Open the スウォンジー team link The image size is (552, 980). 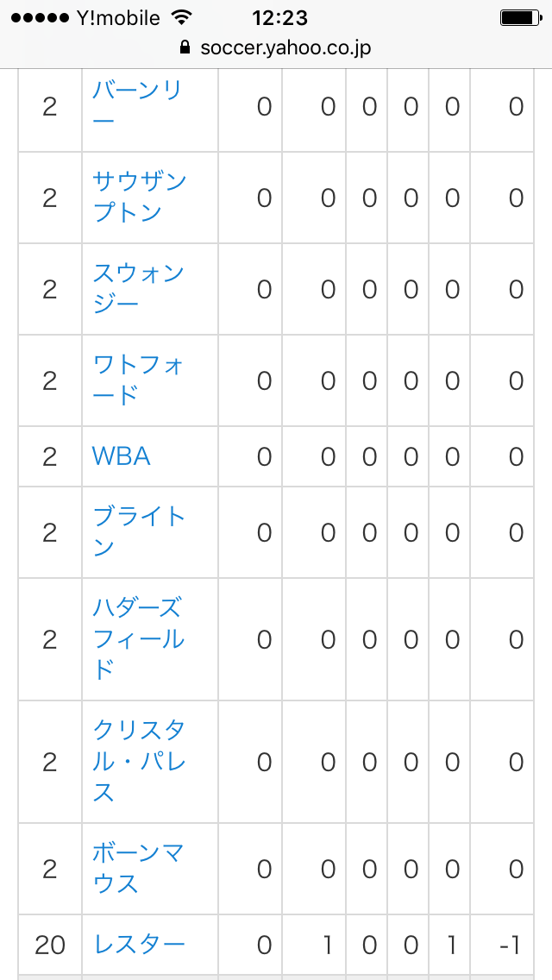(x=138, y=289)
